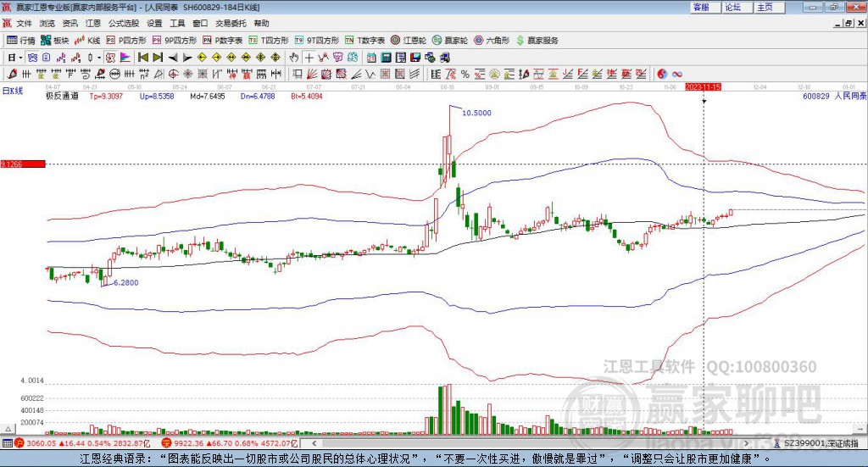Click the grid icon in status bar

(x=7, y=443)
